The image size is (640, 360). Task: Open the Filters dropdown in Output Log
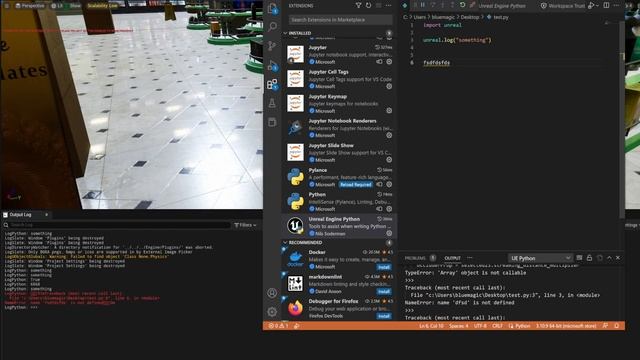coord(245,225)
